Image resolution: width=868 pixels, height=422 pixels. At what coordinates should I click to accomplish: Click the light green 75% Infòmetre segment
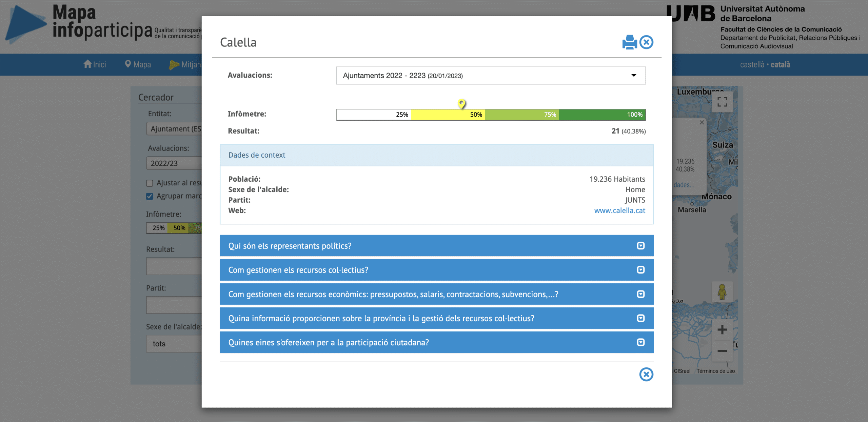click(522, 115)
